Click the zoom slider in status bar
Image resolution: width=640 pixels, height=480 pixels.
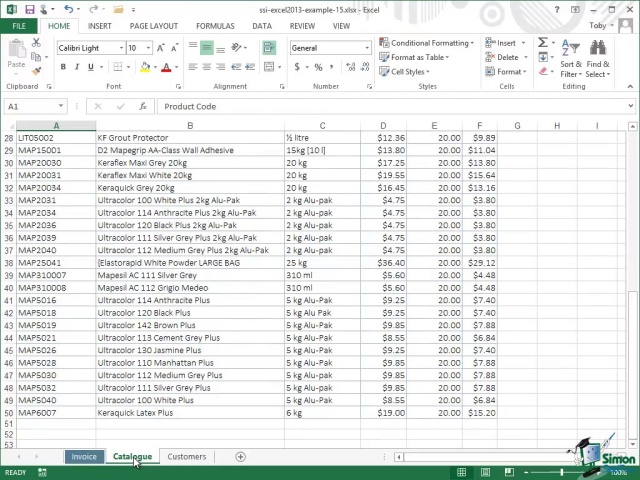click(x=562, y=472)
